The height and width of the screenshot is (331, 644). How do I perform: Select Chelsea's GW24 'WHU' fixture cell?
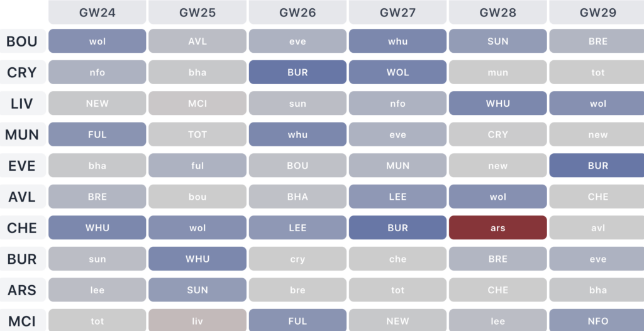[x=97, y=228]
